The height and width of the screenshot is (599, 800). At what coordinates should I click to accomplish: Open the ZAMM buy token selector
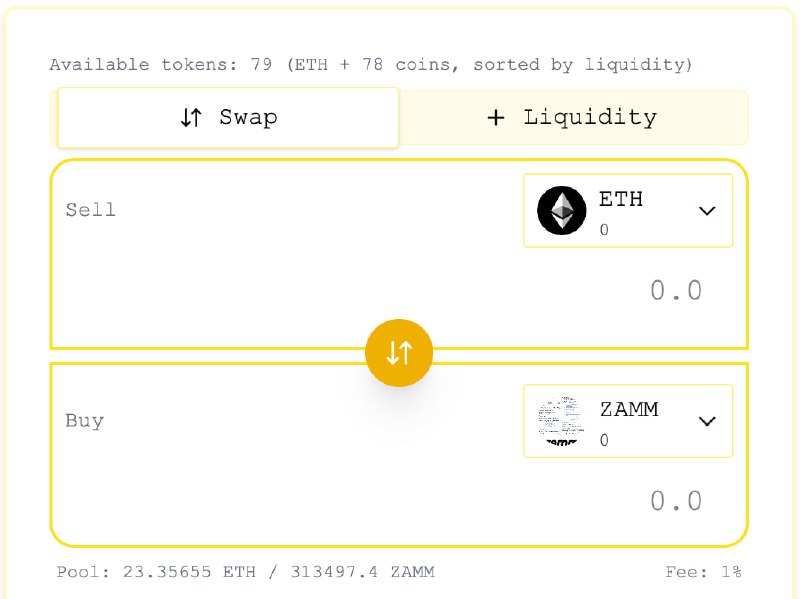[x=628, y=421]
